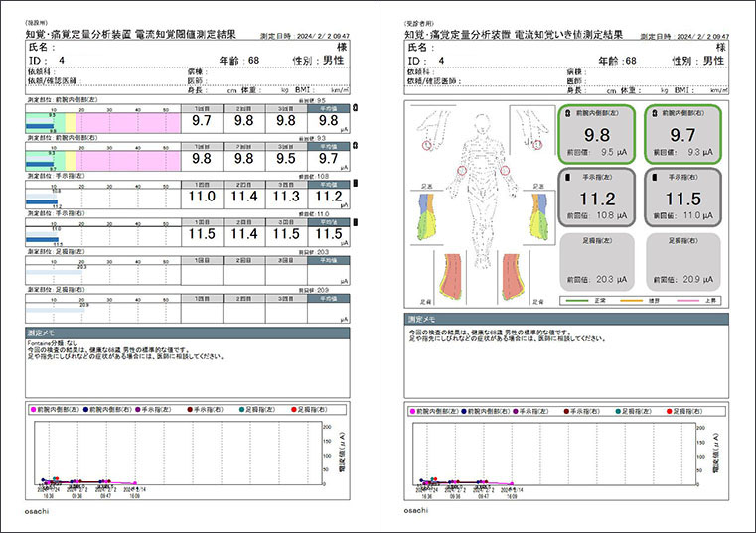Click the probe icon in the 前腕内側部(左) card

[568, 113]
